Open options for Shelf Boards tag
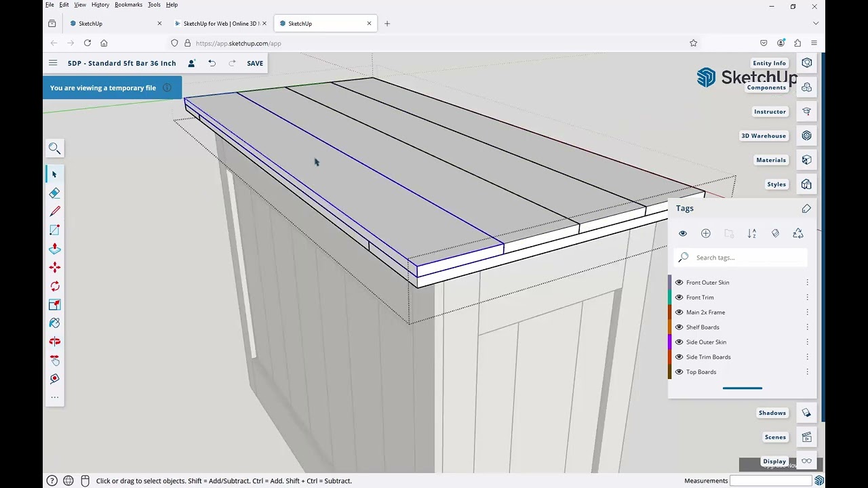Viewport: 868px width, 488px height. pos(807,327)
